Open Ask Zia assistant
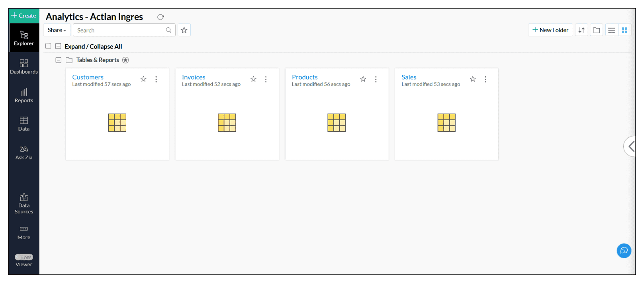 click(x=24, y=152)
